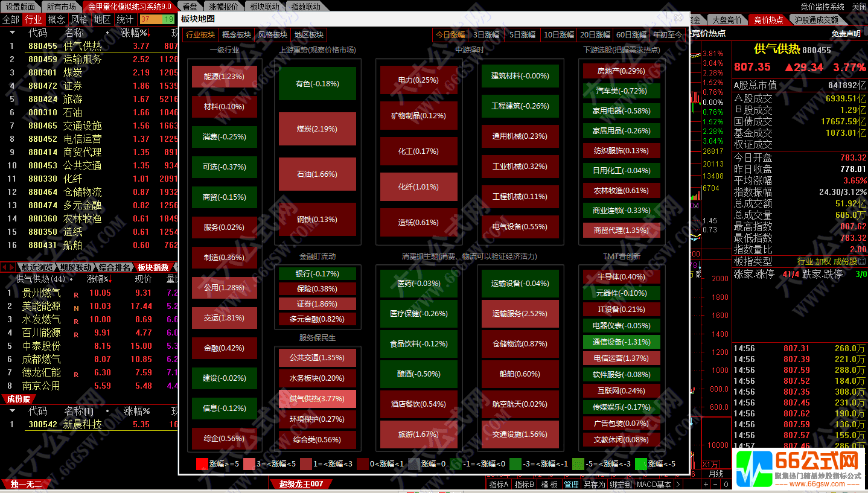Open the 看盘 tab
868x493 pixels.
click(x=190, y=7)
